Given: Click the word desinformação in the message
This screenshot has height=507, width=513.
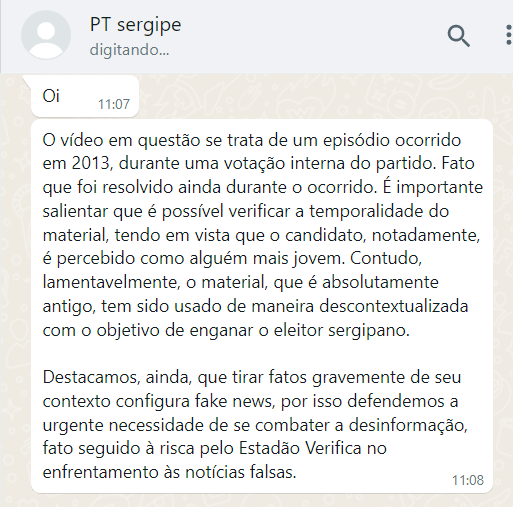Looking at the screenshot, I should pyautogui.click(x=408, y=425).
